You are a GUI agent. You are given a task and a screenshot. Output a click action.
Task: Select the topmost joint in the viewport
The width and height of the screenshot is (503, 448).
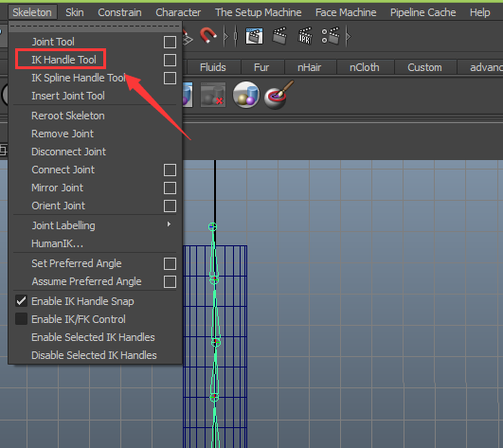click(x=212, y=226)
